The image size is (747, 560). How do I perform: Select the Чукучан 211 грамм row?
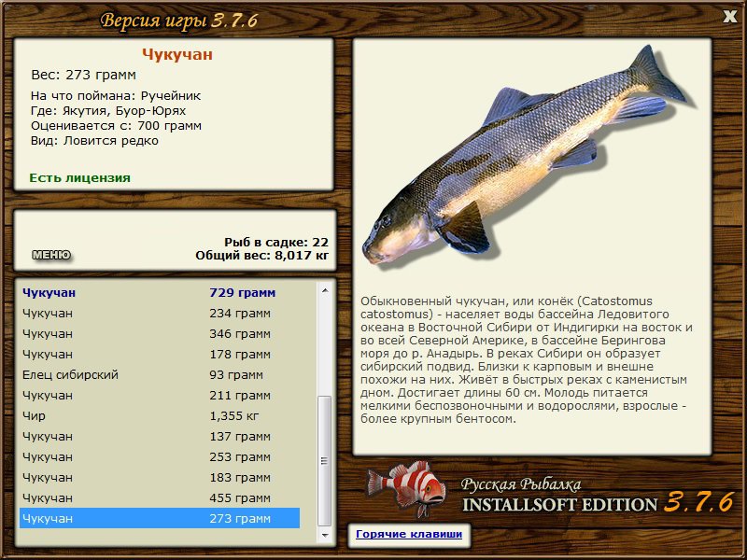[160, 395]
